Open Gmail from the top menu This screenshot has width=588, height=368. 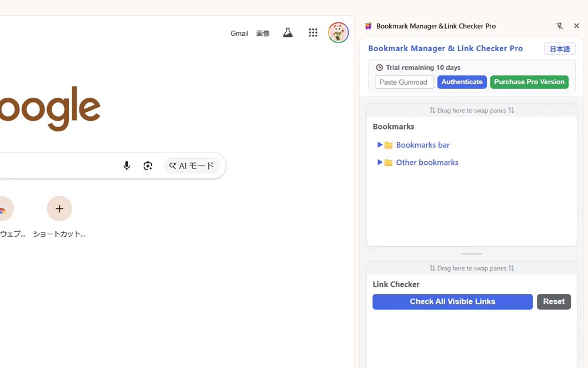(x=239, y=34)
